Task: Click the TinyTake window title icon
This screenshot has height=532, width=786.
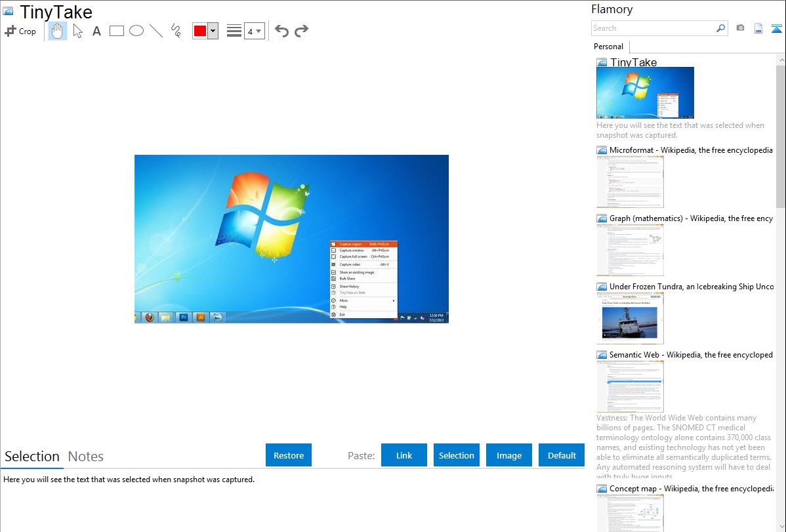Action: pos(8,11)
